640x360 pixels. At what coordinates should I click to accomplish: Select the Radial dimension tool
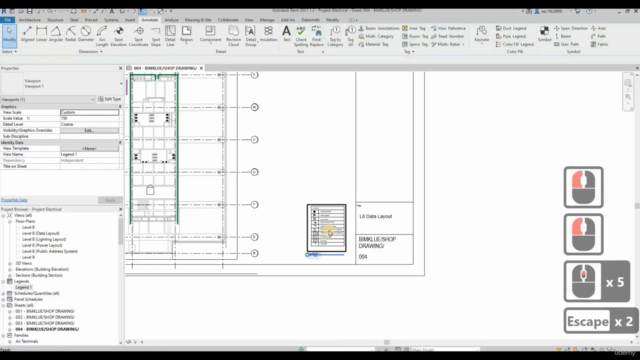(71, 34)
